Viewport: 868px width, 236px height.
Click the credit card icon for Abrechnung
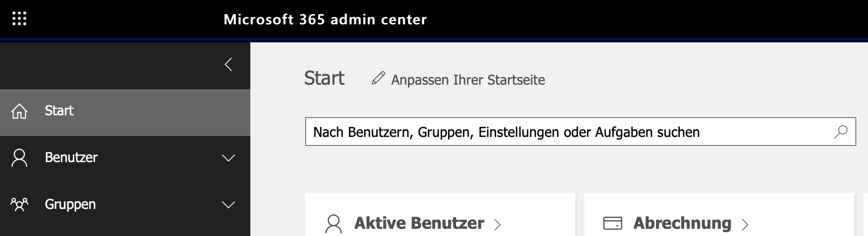(x=612, y=223)
